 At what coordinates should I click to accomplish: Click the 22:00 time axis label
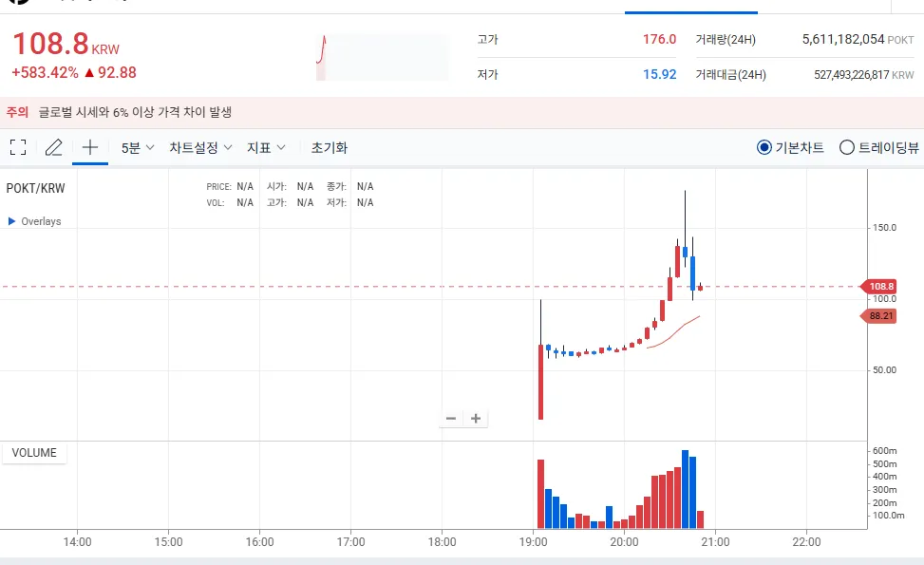click(806, 542)
